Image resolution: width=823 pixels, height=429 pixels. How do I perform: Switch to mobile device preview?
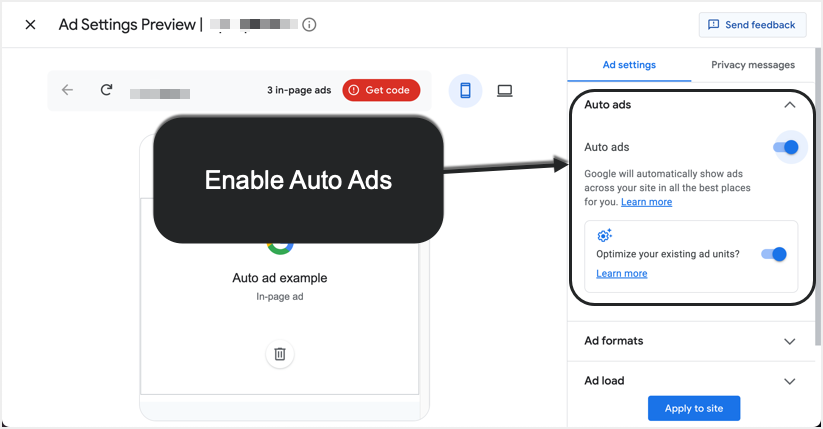pyautogui.click(x=465, y=90)
